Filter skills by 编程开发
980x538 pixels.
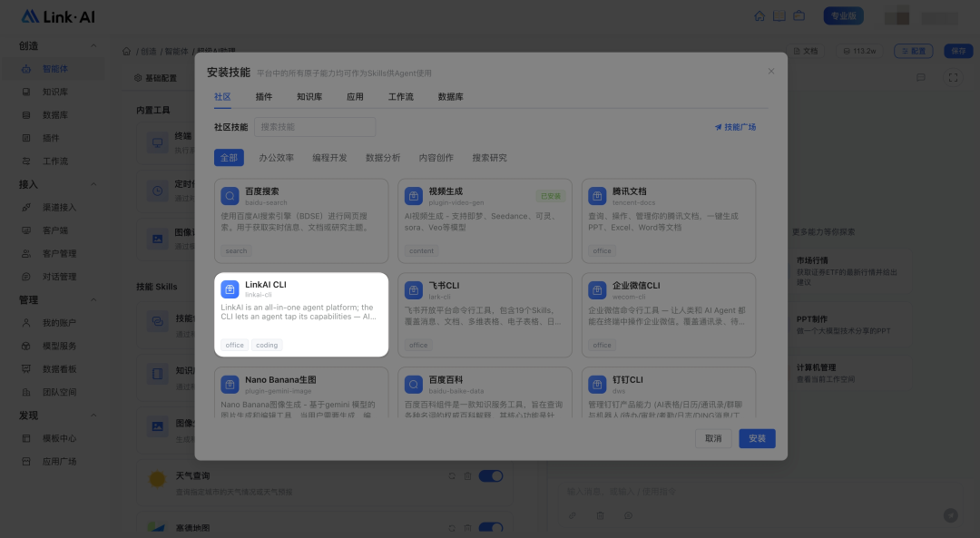329,158
